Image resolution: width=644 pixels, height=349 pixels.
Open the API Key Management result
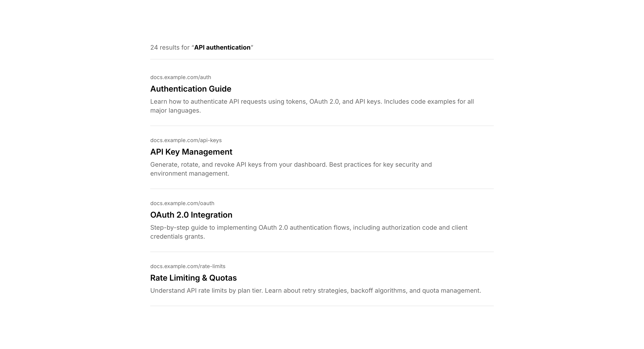(191, 152)
